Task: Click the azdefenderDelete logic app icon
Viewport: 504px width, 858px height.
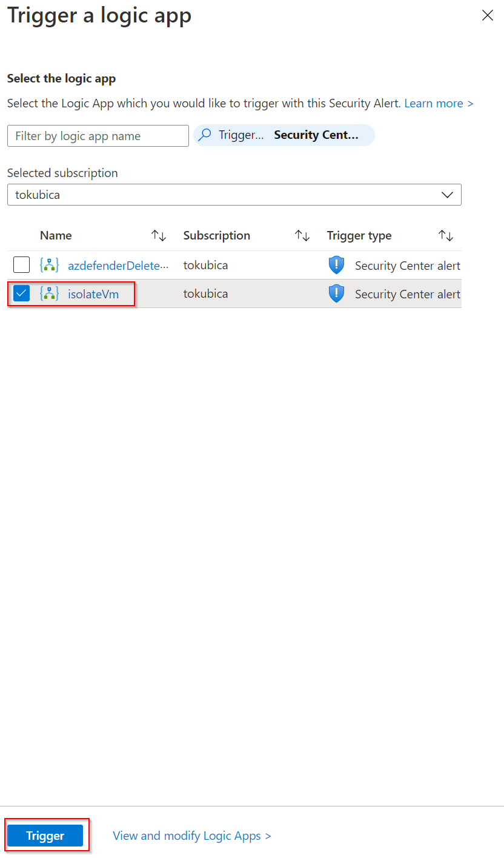Action: (49, 265)
